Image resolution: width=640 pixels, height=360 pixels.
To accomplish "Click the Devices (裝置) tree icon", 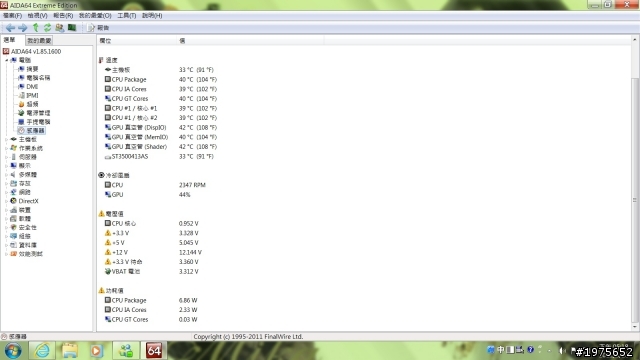I will (x=13, y=210).
